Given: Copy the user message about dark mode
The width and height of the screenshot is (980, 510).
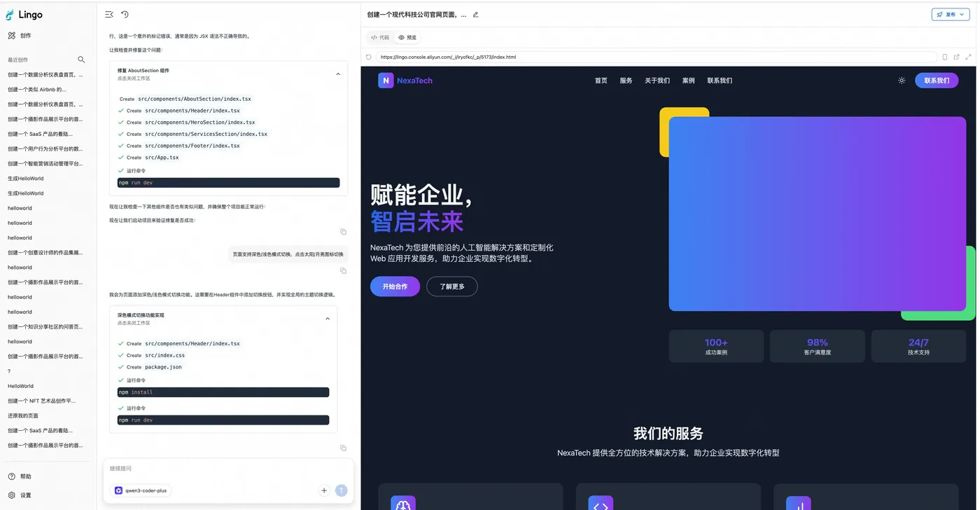Looking at the screenshot, I should coord(343,270).
